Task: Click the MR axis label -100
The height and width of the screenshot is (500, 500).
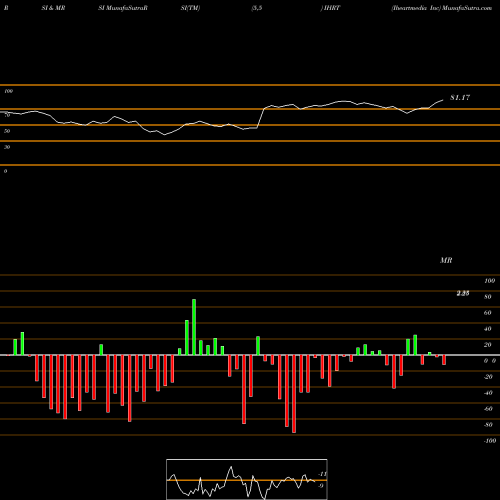Action: pyautogui.click(x=490, y=441)
